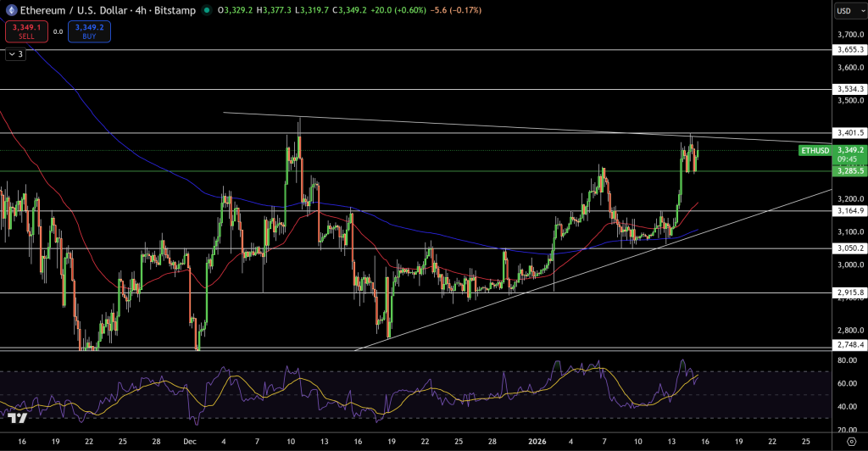This screenshot has height=451, width=868.
Task: Click the 3,349.2 BUY button
Action: tap(89, 31)
